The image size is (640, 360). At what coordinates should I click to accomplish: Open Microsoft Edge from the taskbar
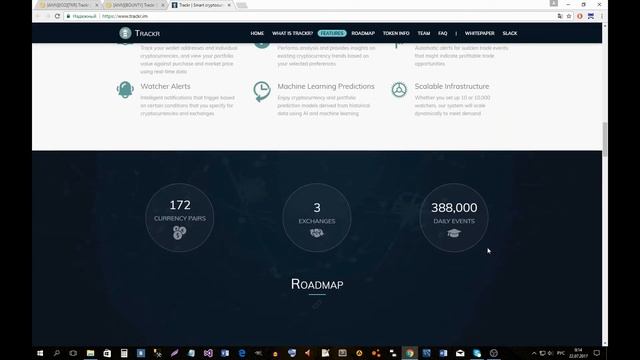[x=242, y=353]
